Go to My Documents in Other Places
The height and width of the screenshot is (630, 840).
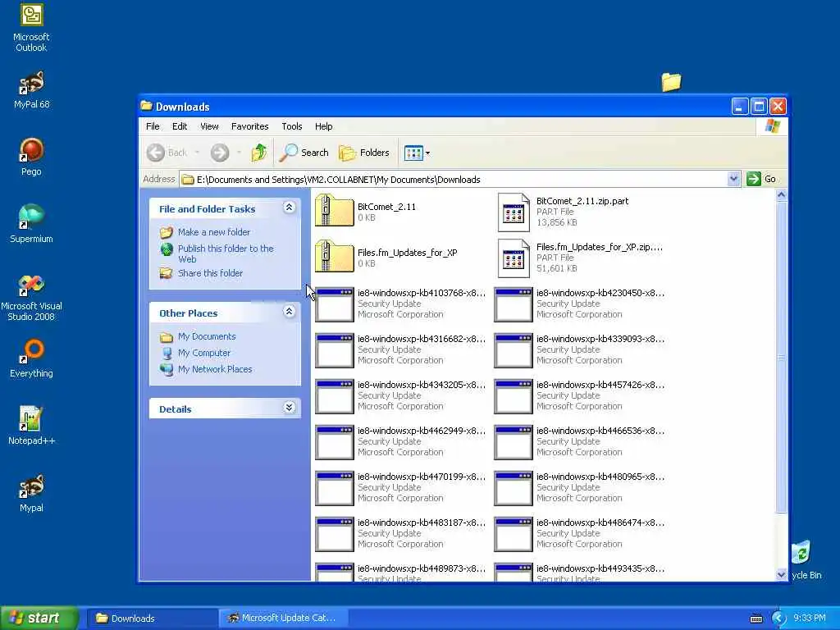click(x=207, y=336)
